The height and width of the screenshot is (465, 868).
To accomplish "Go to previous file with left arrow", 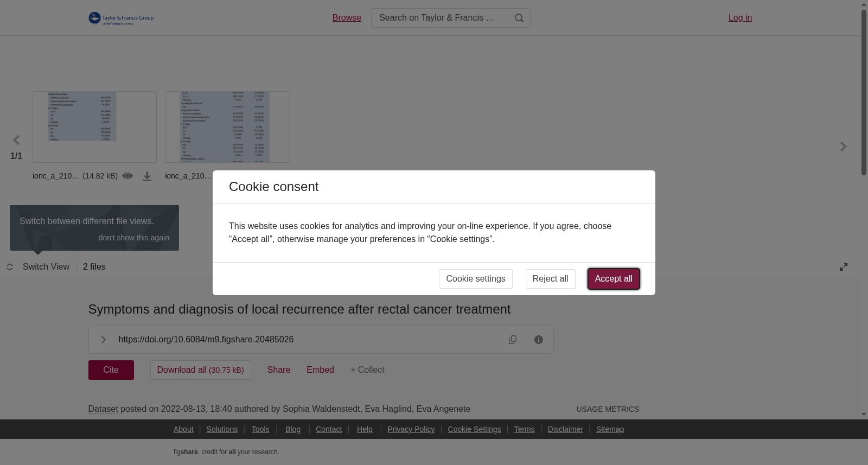I will pyautogui.click(x=16, y=141).
